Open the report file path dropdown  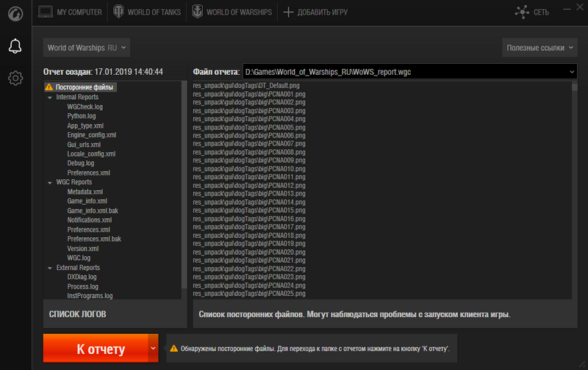[x=572, y=72]
